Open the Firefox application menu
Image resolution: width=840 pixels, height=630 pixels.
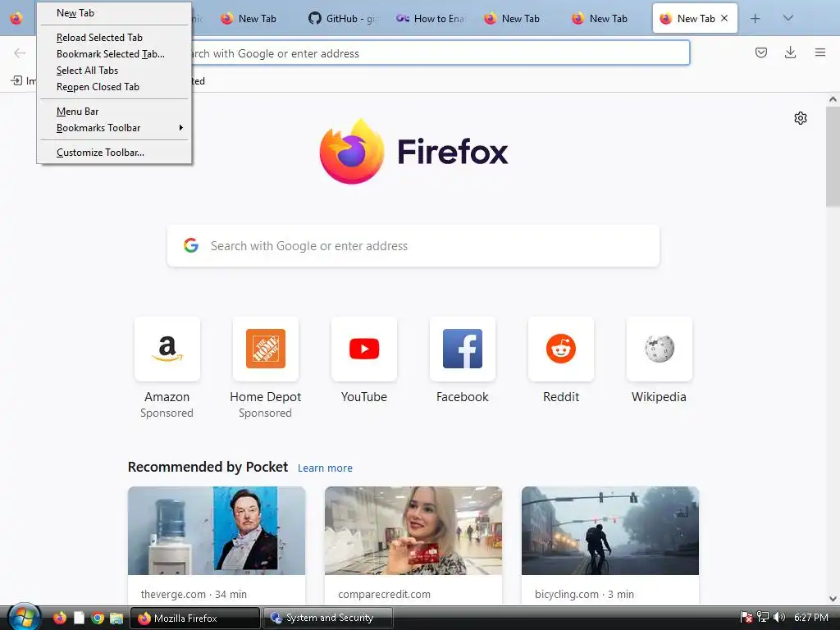(820, 52)
